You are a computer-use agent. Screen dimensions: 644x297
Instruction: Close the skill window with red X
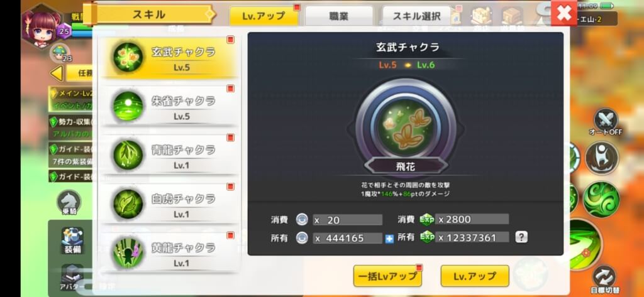tap(564, 13)
